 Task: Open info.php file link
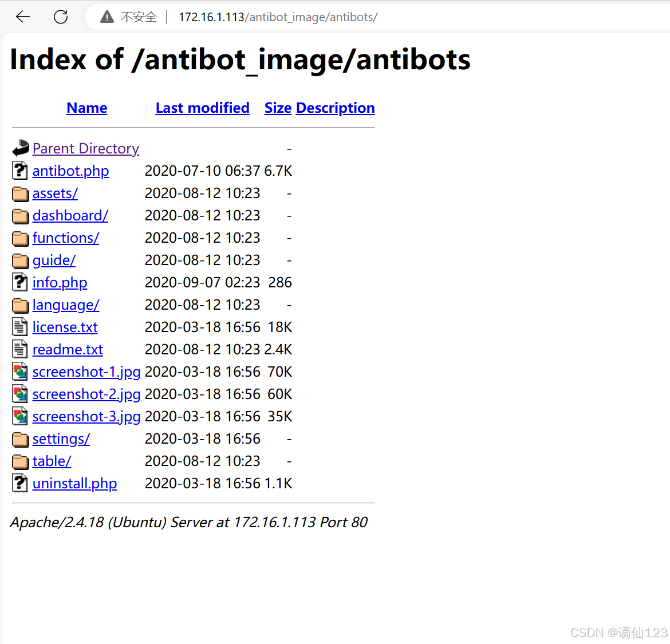[x=60, y=283]
